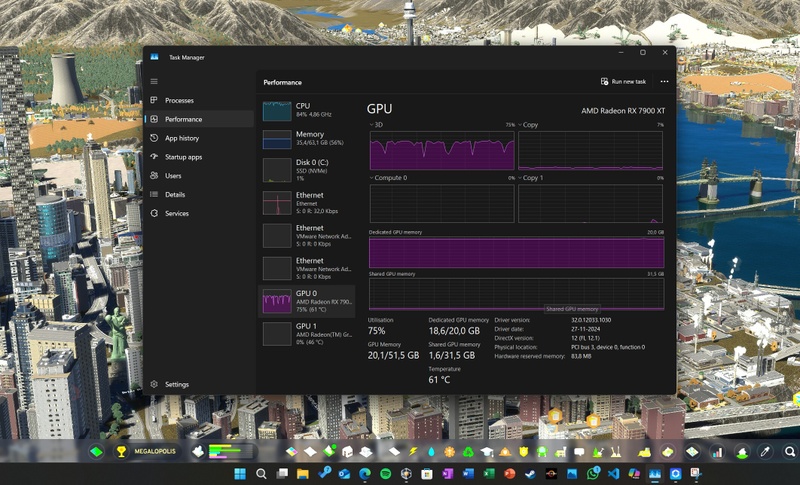Click the game's MEGALOPOLIS milestone label
The width and height of the screenshot is (800, 485).
(155, 452)
